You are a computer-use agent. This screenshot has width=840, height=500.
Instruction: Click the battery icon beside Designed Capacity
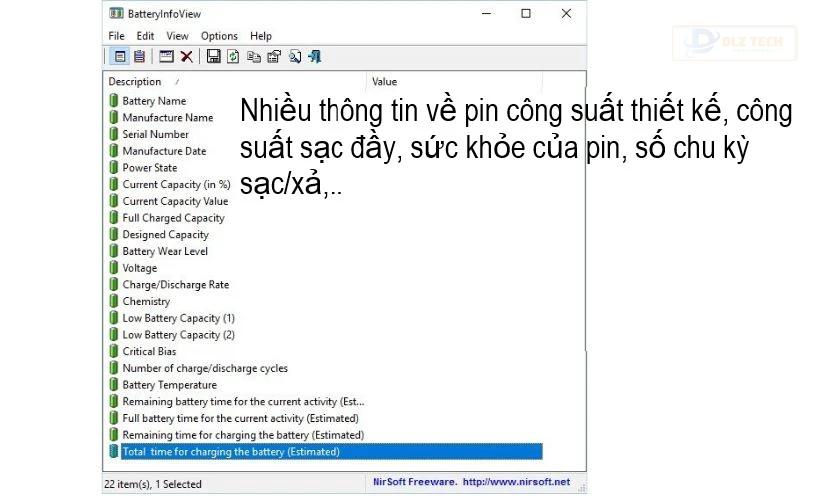(x=114, y=234)
